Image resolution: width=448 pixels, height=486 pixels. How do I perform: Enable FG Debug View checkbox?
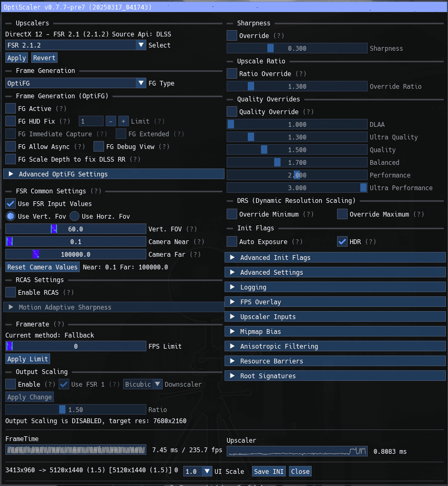coord(99,147)
